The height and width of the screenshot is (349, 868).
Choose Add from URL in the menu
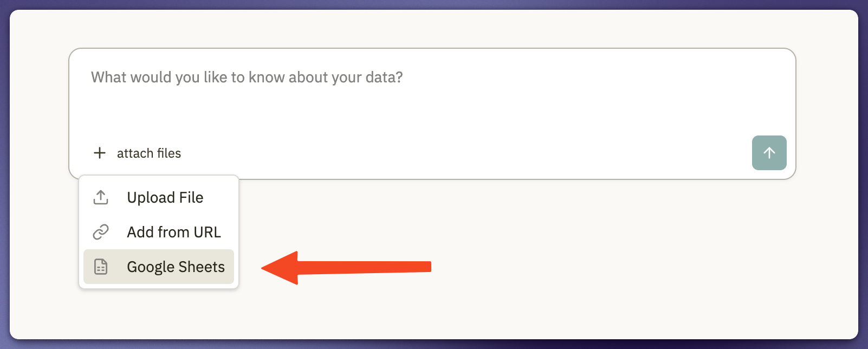pyautogui.click(x=173, y=232)
